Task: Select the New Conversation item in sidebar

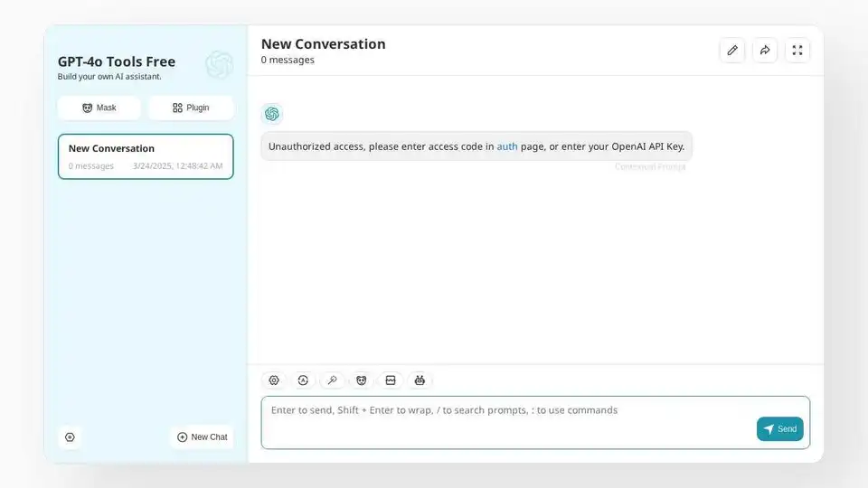Action: tap(146, 156)
